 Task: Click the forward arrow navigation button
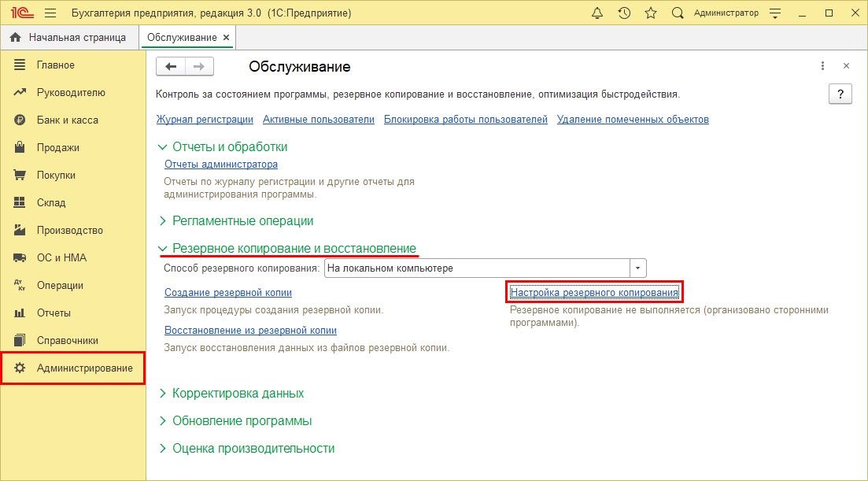coord(199,67)
